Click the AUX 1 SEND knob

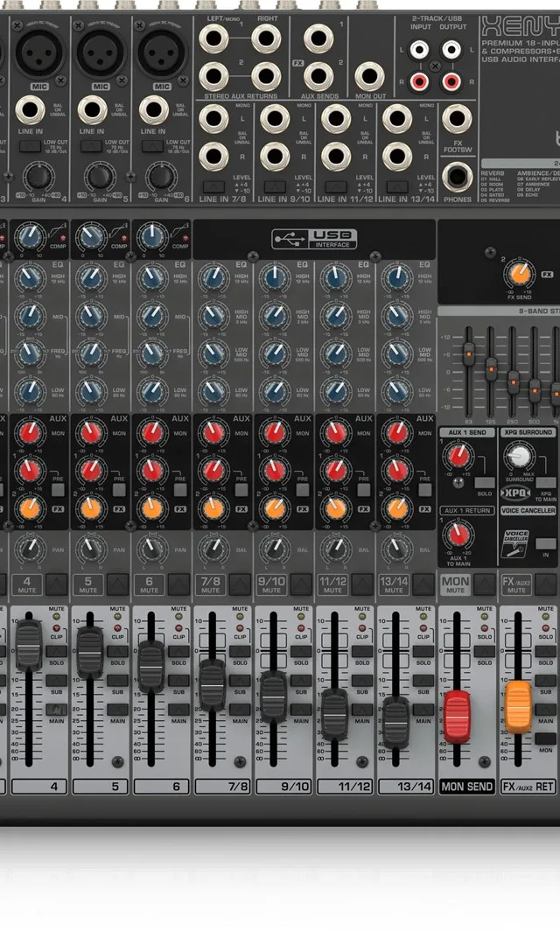coord(458,454)
